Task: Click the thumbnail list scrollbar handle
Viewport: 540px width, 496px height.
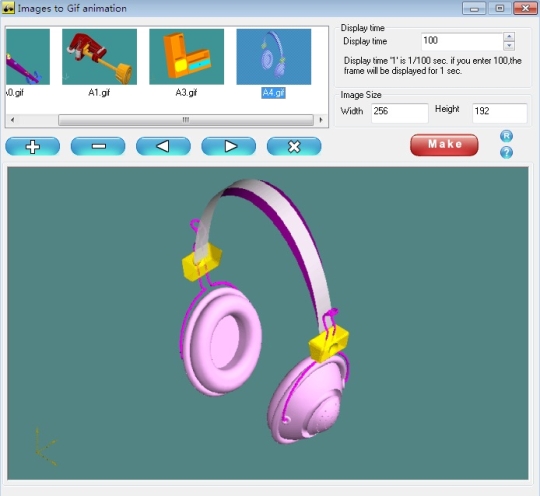Action: (186, 120)
